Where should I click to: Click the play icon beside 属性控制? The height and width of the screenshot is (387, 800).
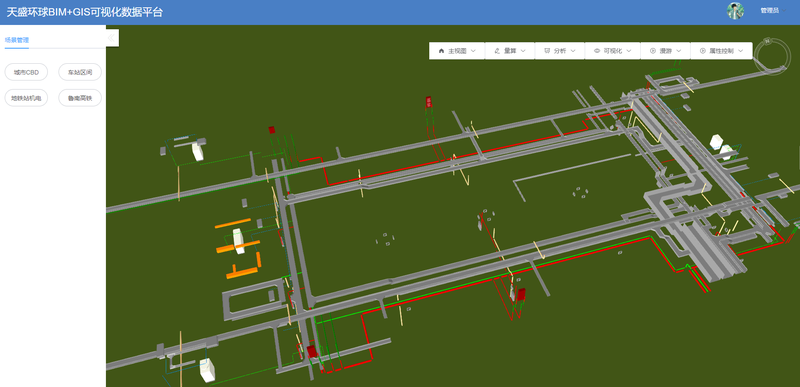(x=703, y=51)
